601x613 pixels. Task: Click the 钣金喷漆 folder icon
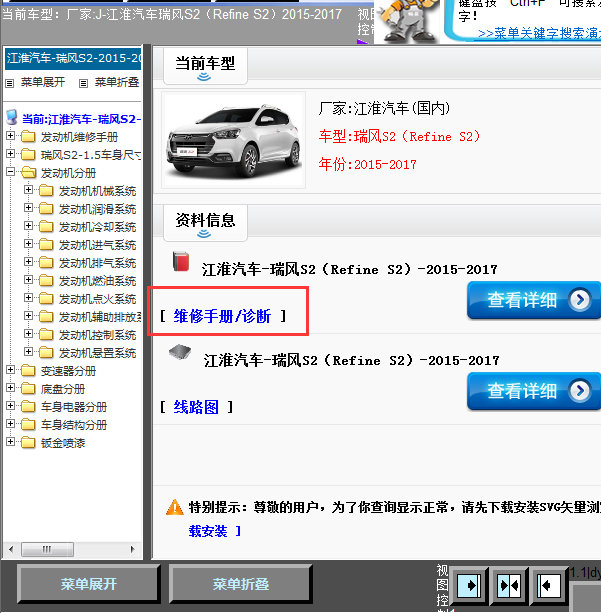pos(28,442)
